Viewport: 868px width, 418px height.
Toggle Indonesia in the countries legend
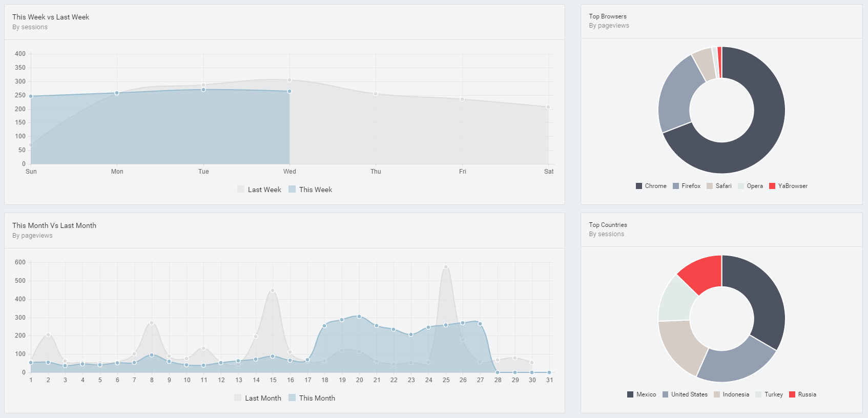732,394
